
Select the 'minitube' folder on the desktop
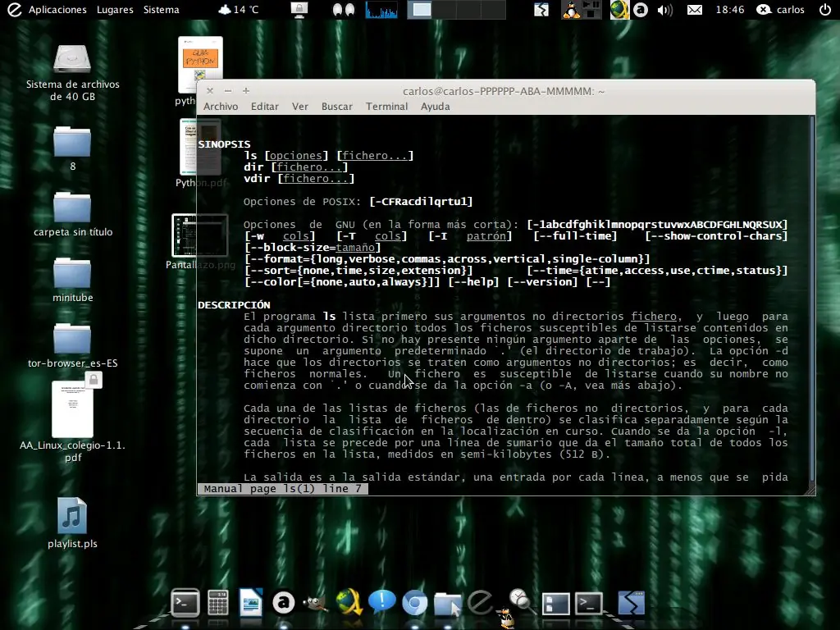click(72, 280)
